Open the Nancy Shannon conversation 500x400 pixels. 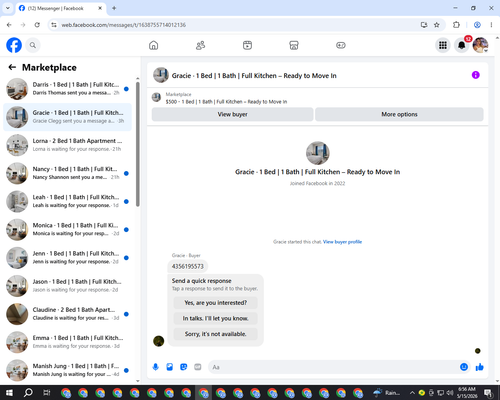(67, 173)
